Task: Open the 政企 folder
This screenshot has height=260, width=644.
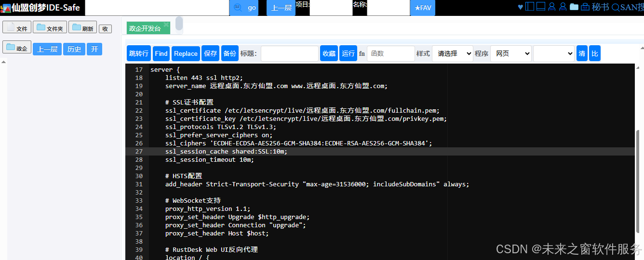Action: click(x=17, y=48)
